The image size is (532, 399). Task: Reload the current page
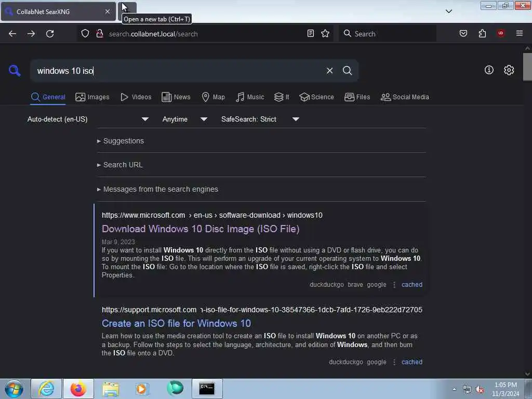pos(50,34)
